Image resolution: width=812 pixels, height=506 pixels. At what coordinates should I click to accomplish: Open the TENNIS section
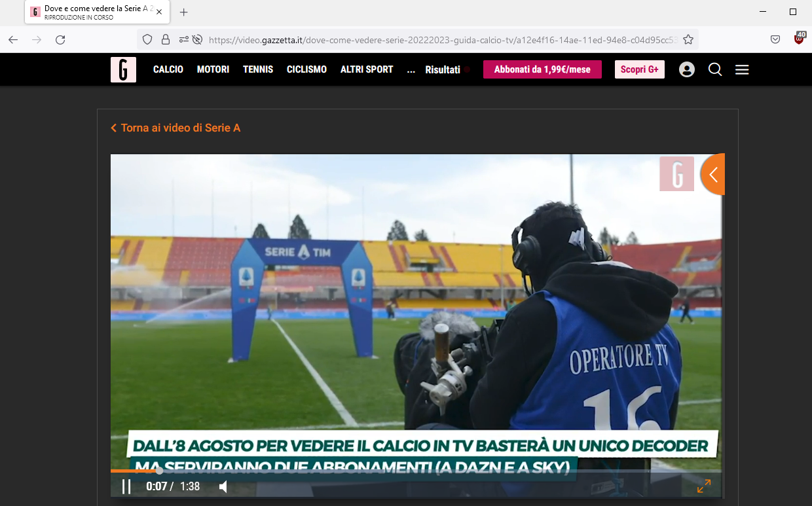[258, 69]
